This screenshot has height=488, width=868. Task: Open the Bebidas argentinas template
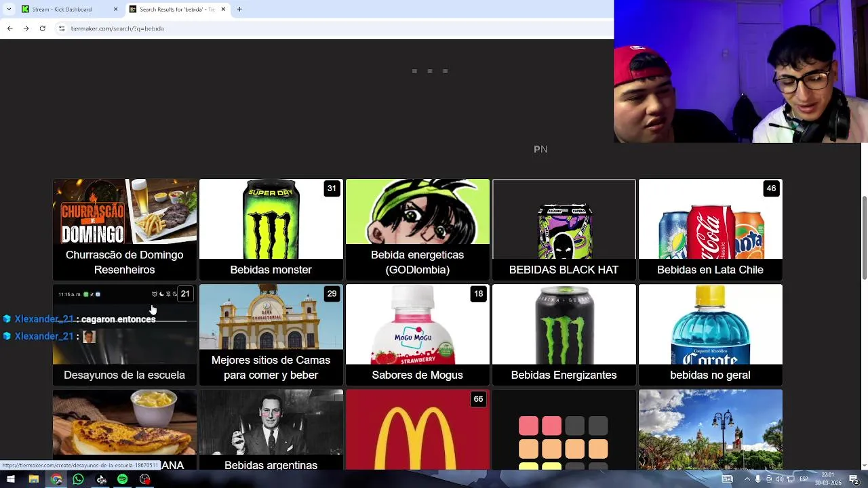click(x=271, y=430)
